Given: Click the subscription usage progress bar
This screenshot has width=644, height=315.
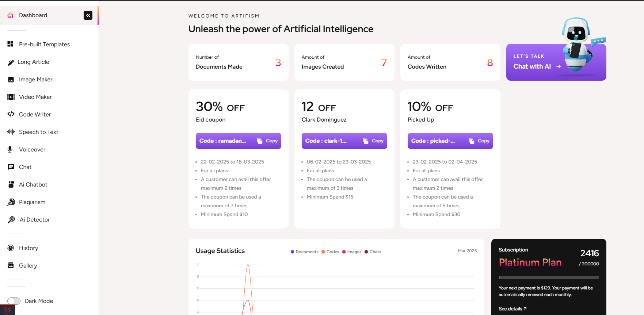Looking at the screenshot, I should click(x=549, y=277).
